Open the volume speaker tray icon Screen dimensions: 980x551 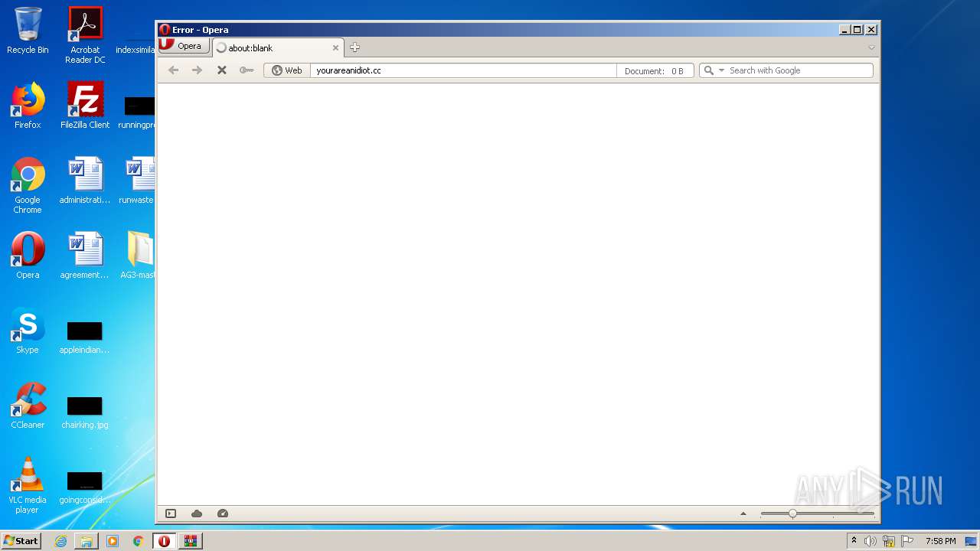[x=871, y=541]
